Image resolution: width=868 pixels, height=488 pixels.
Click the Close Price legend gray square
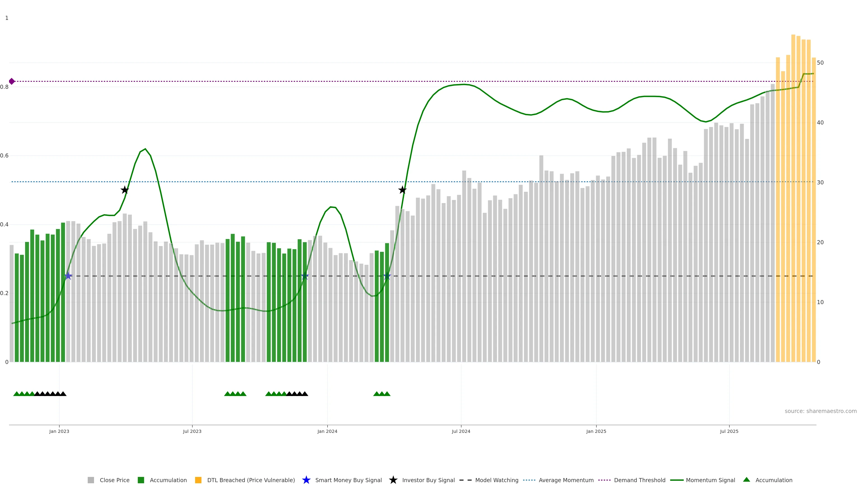tap(91, 480)
